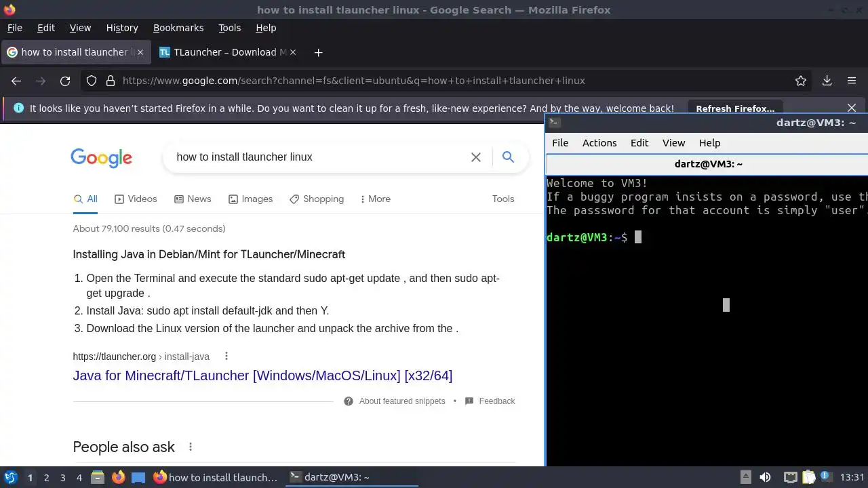Screen dimensions: 868x488
Task: Open the tracking protection shield icon
Action: click(x=92, y=81)
